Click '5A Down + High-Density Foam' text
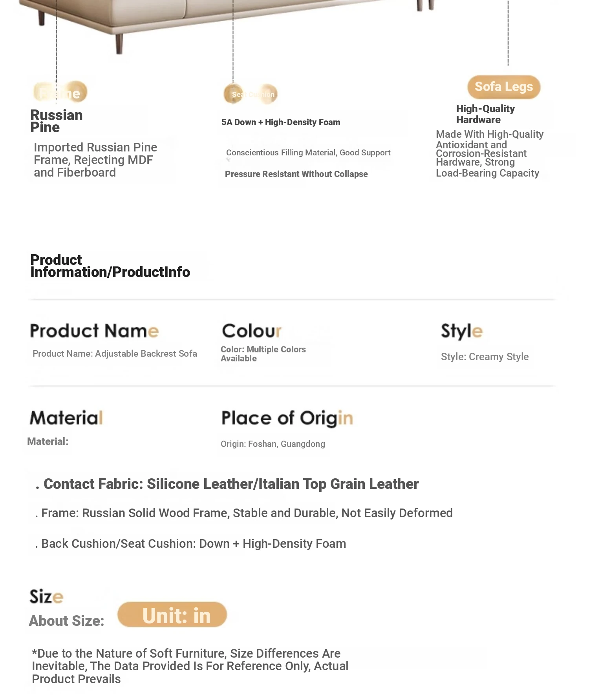589x700 pixels. [281, 122]
